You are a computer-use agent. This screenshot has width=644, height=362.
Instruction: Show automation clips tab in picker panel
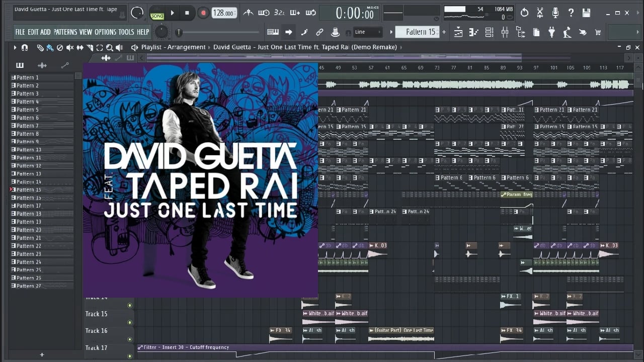[65, 65]
